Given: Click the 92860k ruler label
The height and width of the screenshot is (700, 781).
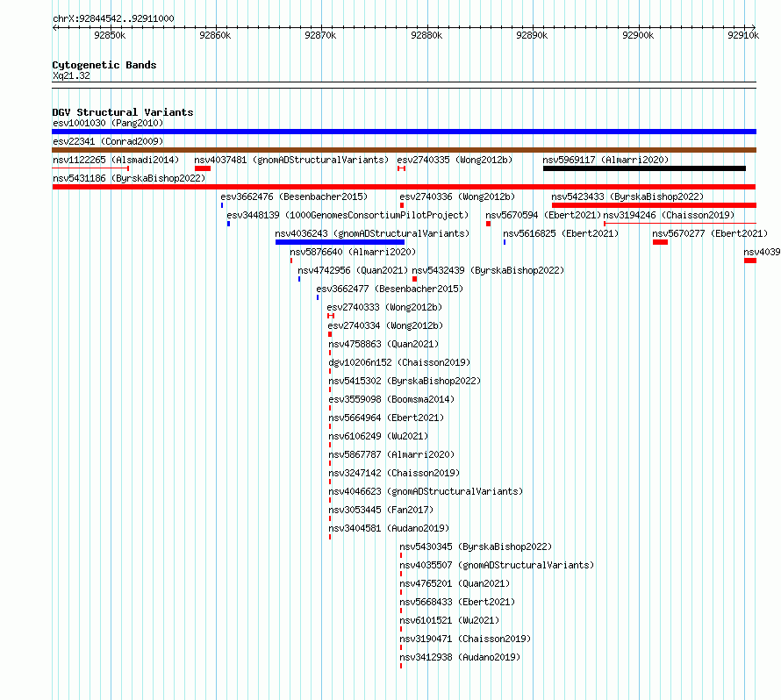Looking at the screenshot, I should 215,35.
